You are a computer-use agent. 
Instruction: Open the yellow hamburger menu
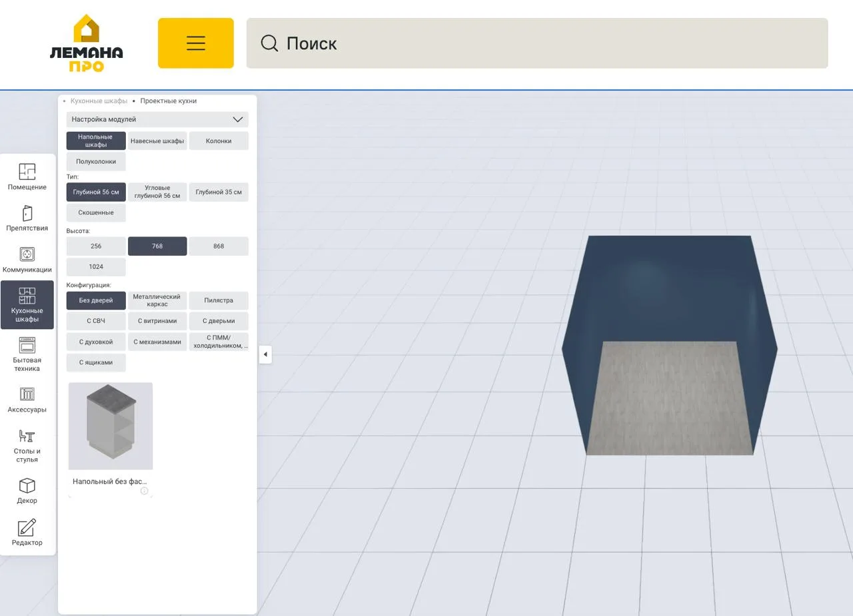tap(196, 43)
